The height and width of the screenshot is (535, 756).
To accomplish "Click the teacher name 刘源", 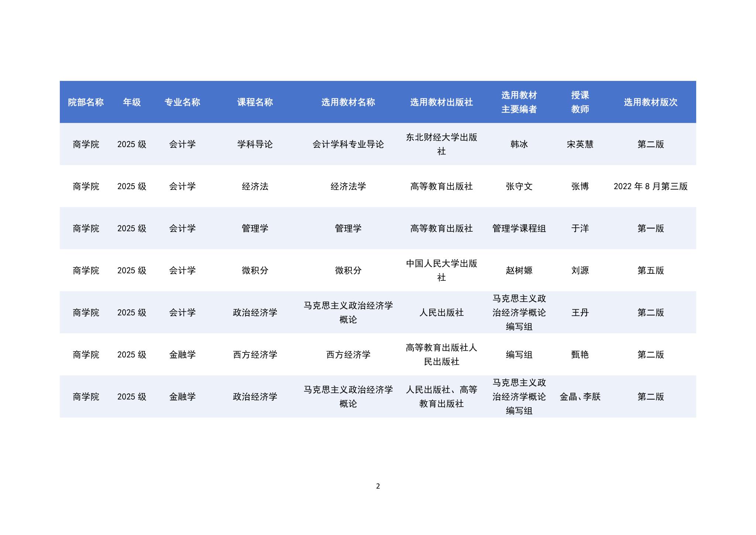I will pos(580,270).
